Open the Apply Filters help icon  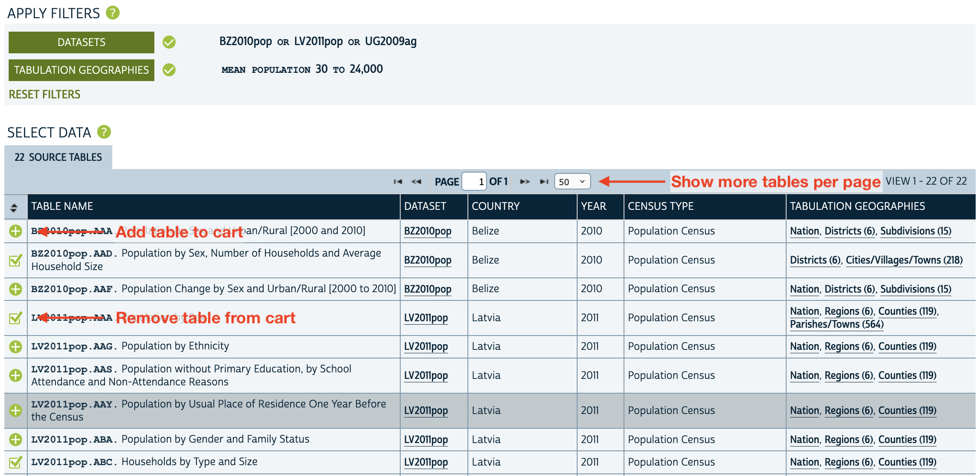pyautogui.click(x=113, y=13)
